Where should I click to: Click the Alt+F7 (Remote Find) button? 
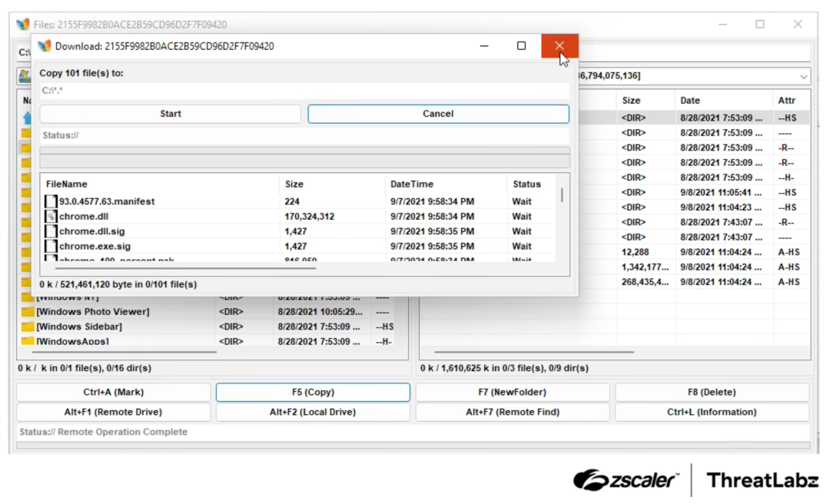coord(512,412)
